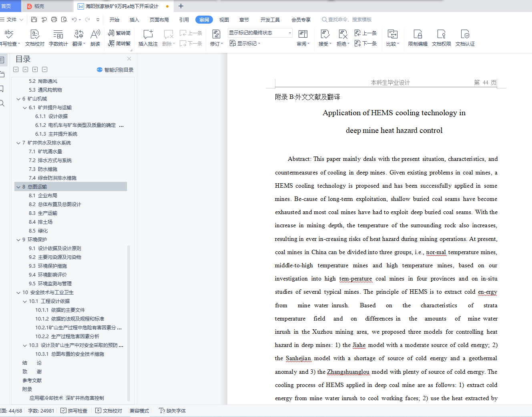Collapse the 8 总图运输 section

(x=18, y=187)
